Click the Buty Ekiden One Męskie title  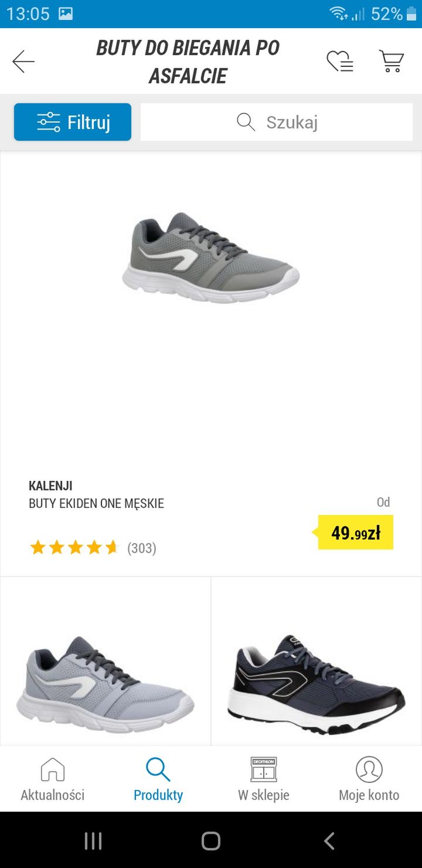click(x=96, y=503)
